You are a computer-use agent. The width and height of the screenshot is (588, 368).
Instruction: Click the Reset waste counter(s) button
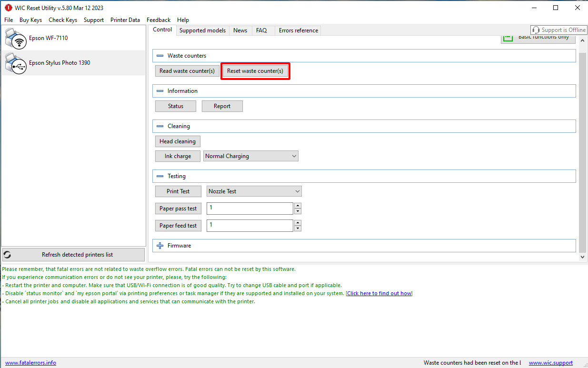(x=255, y=71)
